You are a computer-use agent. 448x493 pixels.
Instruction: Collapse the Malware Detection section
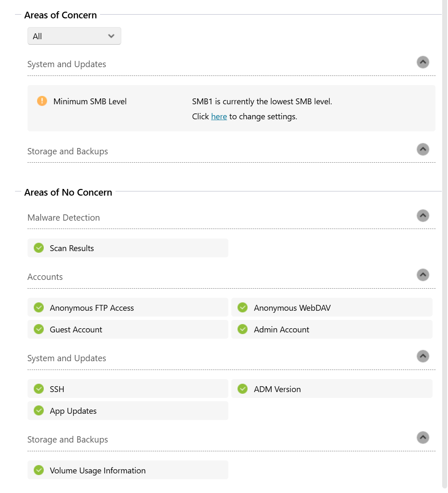[x=423, y=216]
